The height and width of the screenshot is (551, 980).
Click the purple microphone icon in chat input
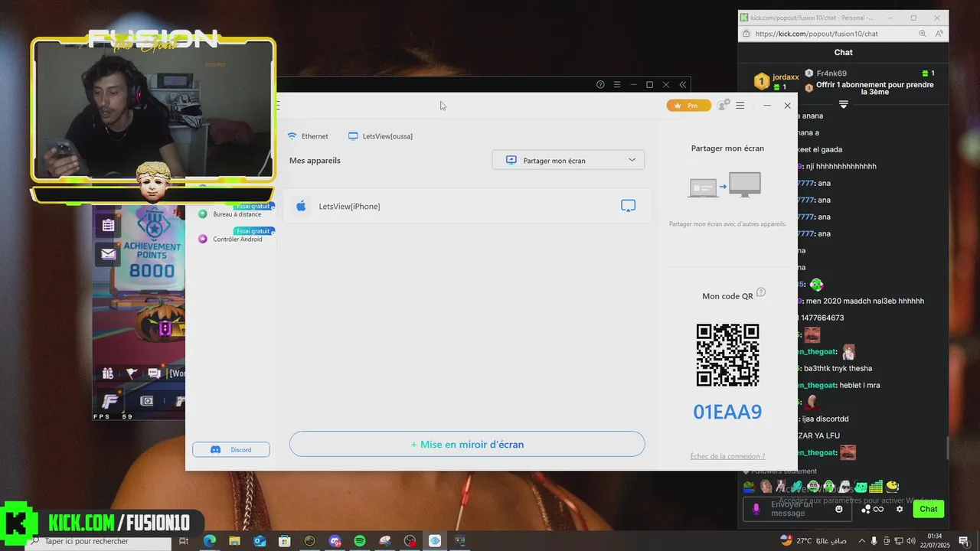[x=756, y=509]
